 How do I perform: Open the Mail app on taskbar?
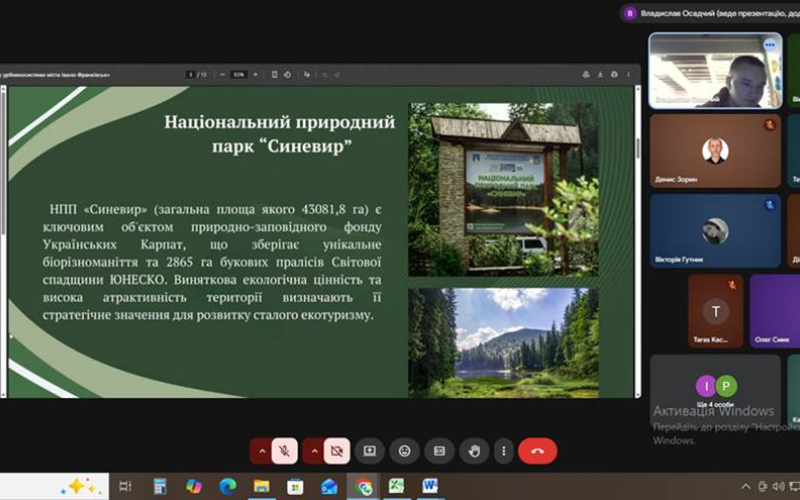329,486
